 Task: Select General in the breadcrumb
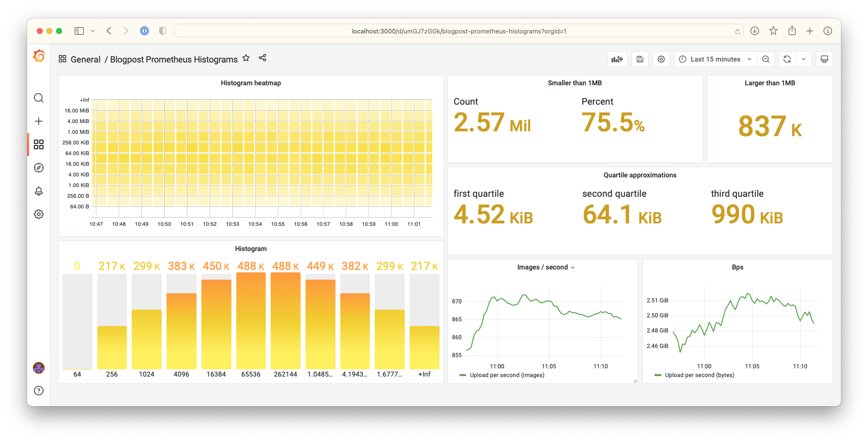pos(86,59)
